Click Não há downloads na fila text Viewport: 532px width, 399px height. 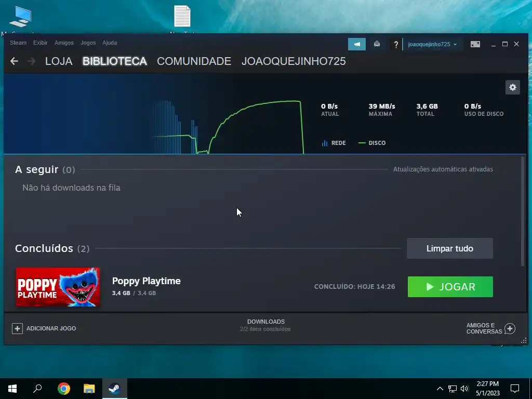coord(71,188)
